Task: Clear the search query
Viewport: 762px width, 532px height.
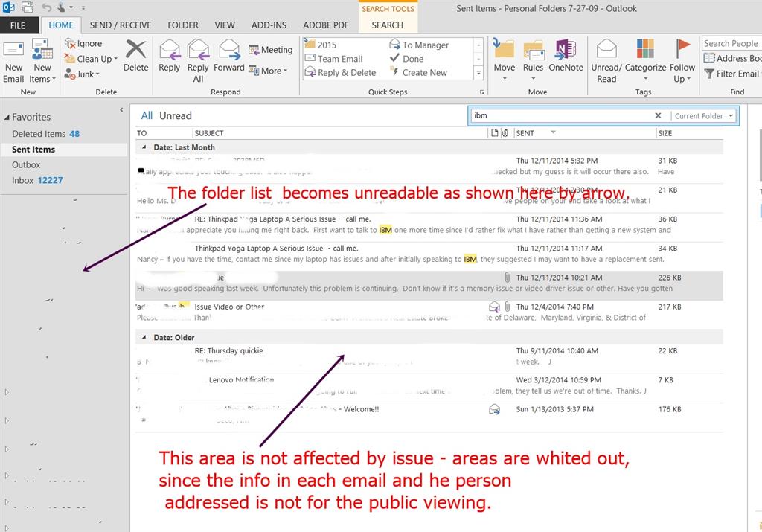Action: [x=658, y=115]
